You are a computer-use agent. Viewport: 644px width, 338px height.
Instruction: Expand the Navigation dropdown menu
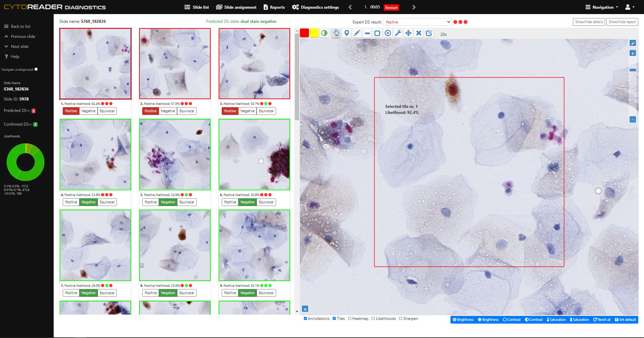(602, 7)
